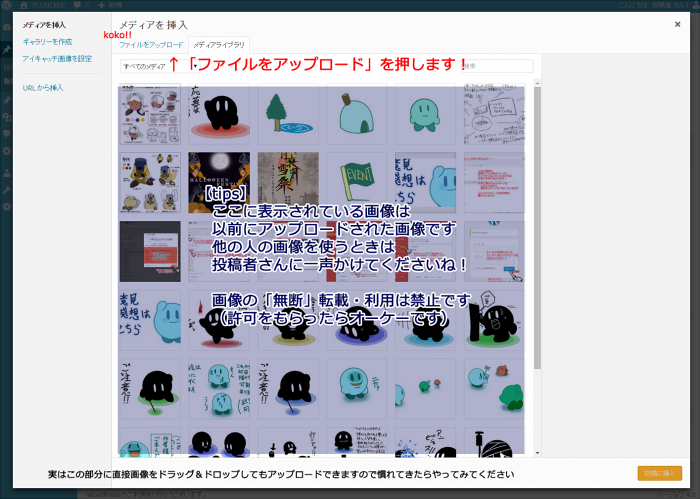Switch to the ファイルをアップロード tab
The image size is (700, 499).
[x=151, y=45]
